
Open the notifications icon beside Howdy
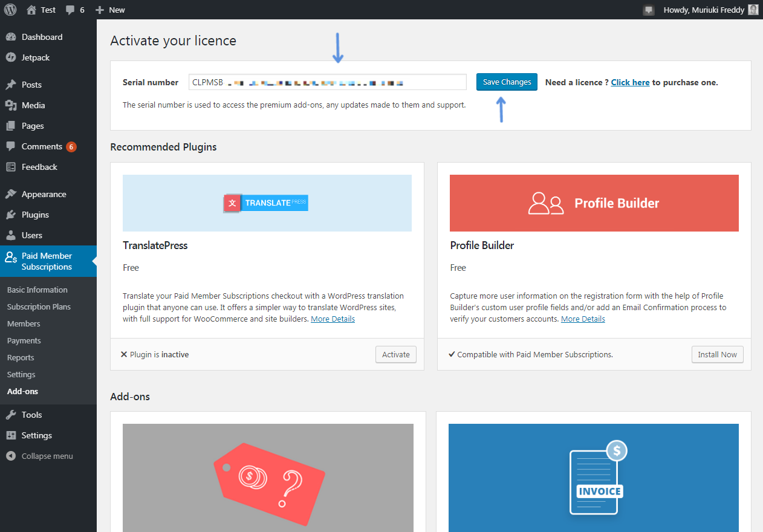(649, 10)
